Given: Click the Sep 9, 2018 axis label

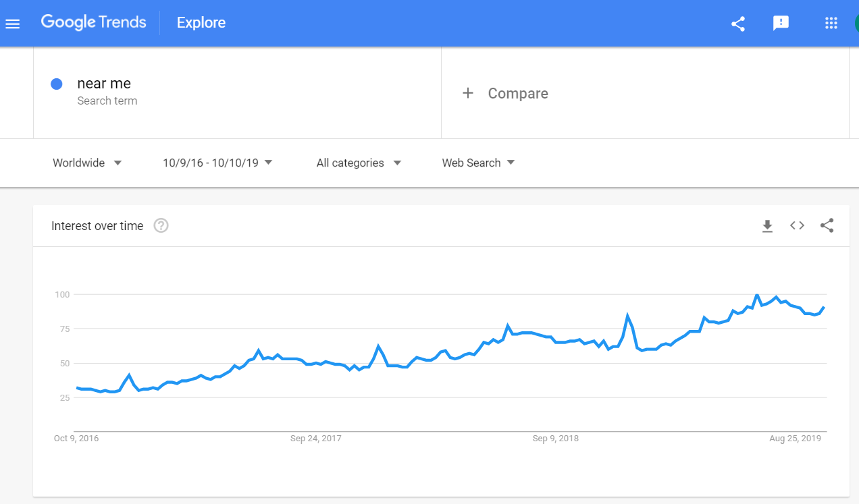Looking at the screenshot, I should pos(556,439).
